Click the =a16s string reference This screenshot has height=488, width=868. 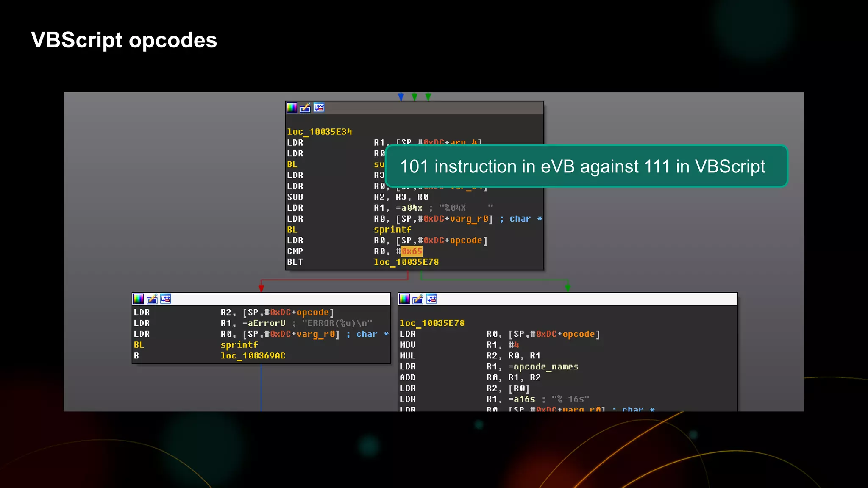521,399
